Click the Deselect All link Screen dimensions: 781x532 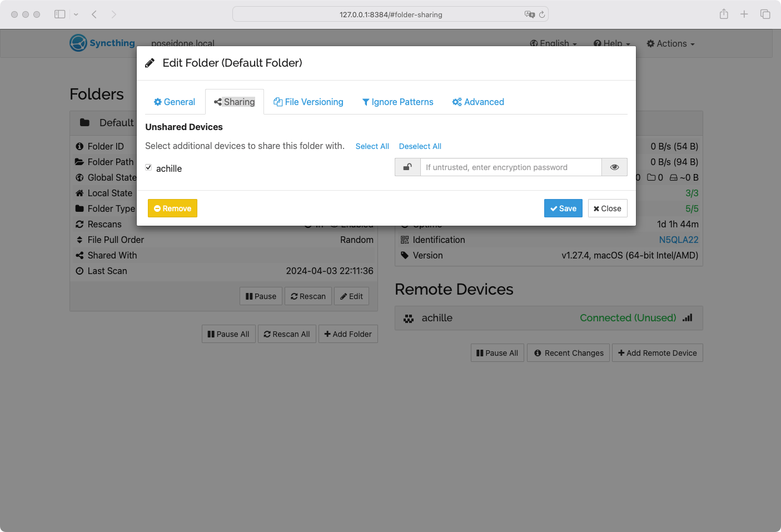click(x=420, y=146)
